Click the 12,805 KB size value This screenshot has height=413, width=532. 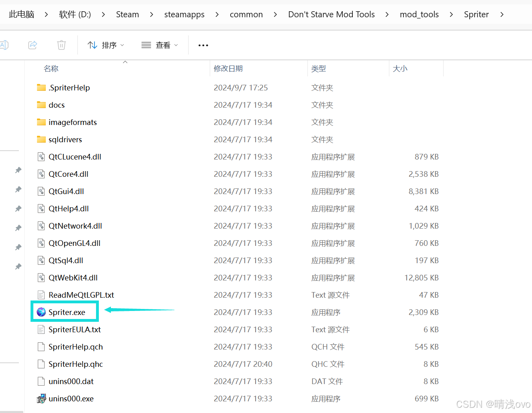click(x=422, y=278)
